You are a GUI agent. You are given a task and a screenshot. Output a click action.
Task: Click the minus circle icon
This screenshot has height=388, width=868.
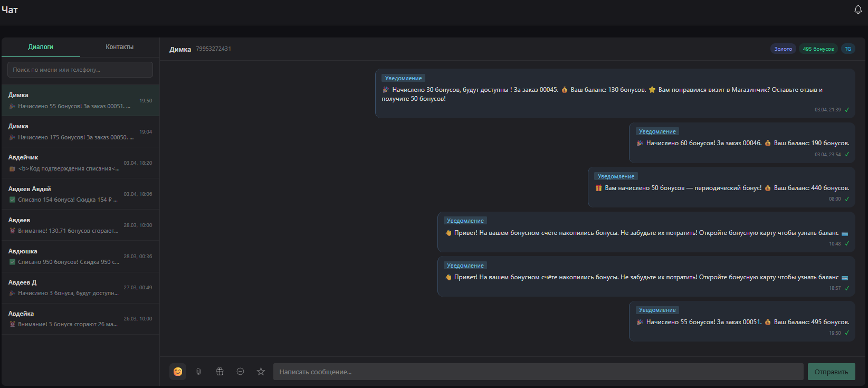tap(240, 372)
